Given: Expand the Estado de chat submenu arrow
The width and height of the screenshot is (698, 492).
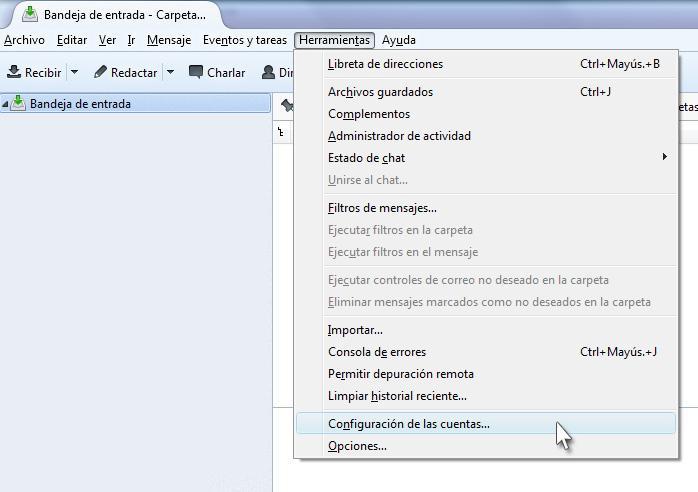Looking at the screenshot, I should (x=664, y=157).
